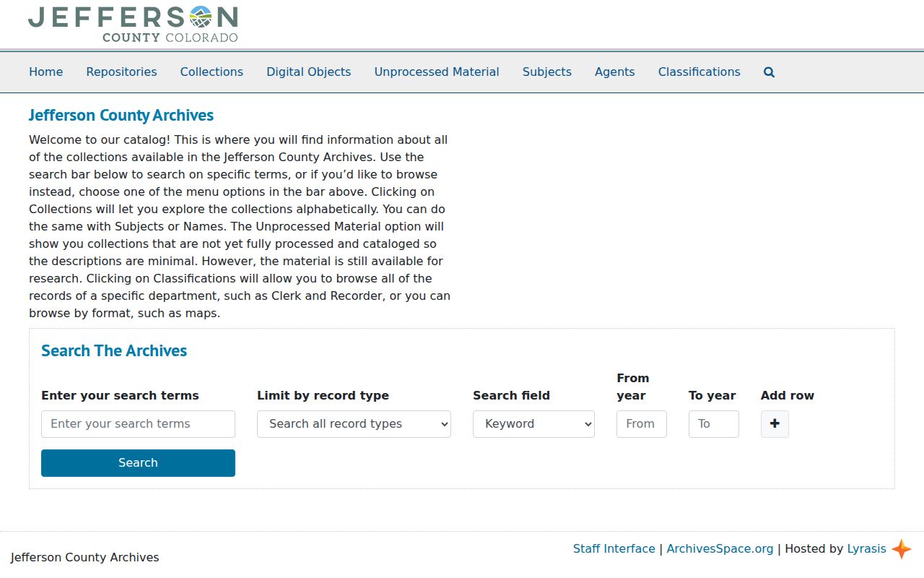Open the Agents menu item
Image resolution: width=924 pixels, height=578 pixels.
pyautogui.click(x=615, y=72)
